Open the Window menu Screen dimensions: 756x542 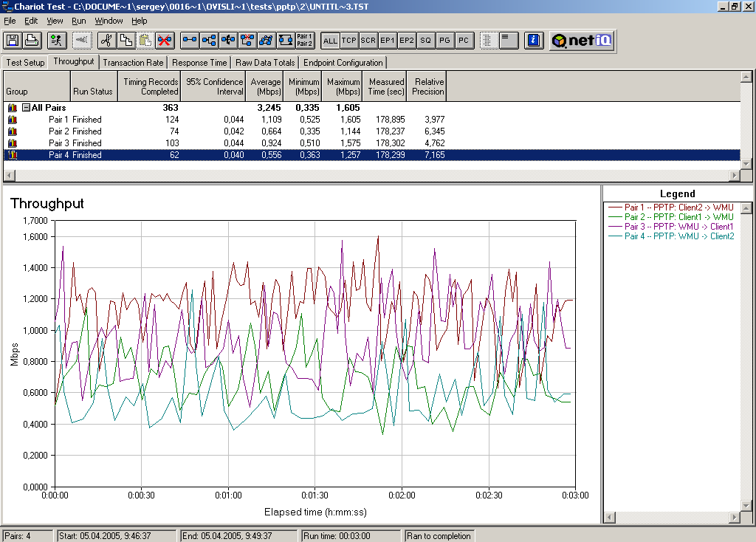click(109, 21)
